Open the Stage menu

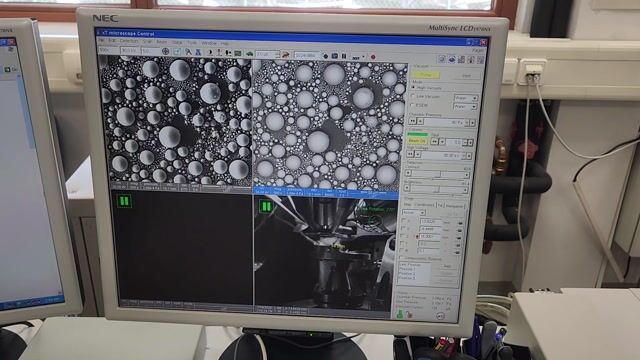tap(177, 42)
